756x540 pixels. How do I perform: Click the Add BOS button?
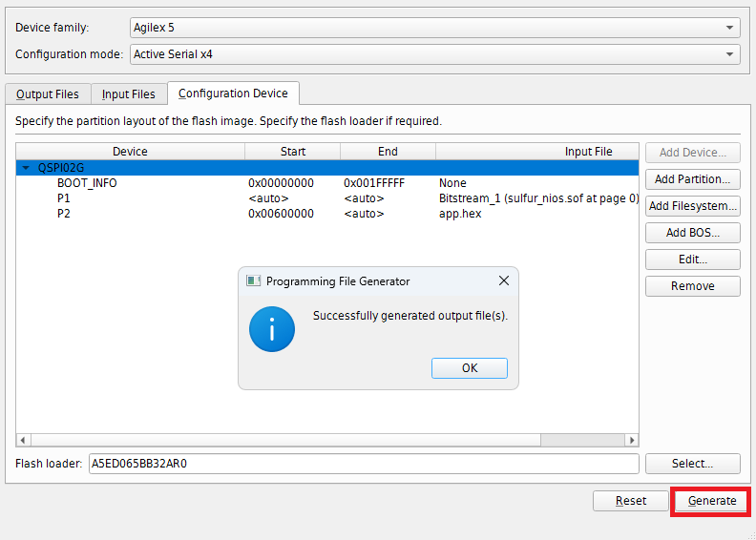692,233
